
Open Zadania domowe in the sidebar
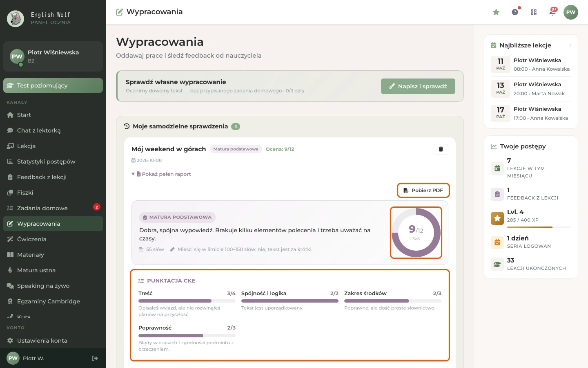53,208
